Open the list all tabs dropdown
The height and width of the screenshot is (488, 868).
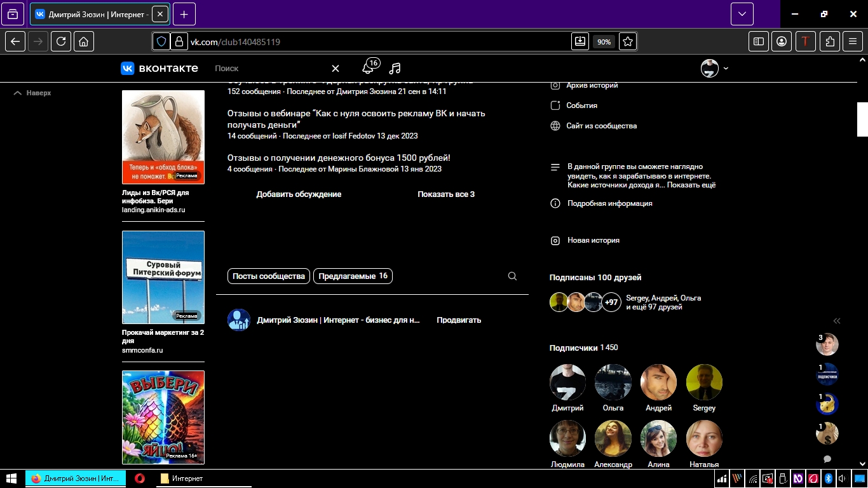742,14
